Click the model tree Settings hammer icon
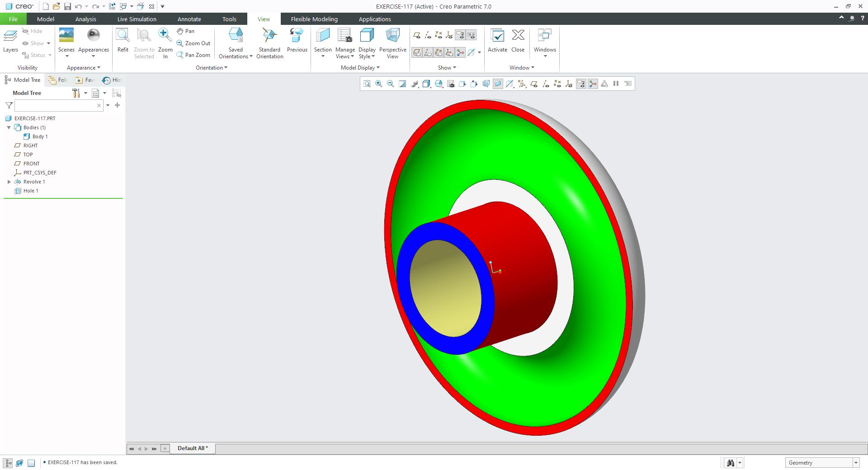Screen dimensions: 868x470 76,93
